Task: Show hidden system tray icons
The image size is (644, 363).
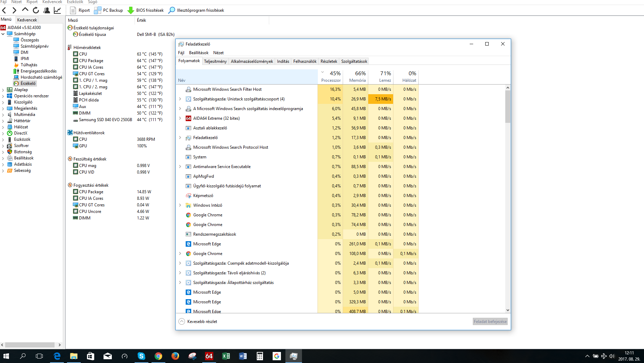Action: [587, 356]
